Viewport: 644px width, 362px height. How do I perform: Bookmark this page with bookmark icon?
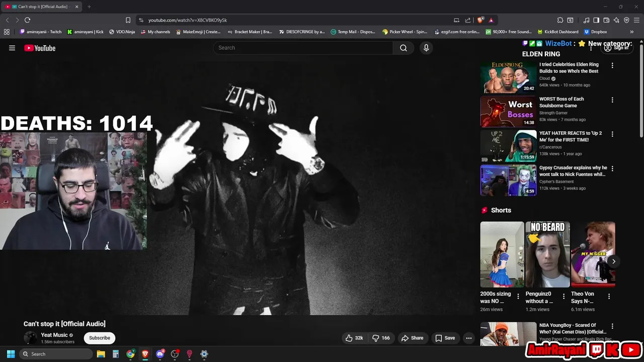128,20
